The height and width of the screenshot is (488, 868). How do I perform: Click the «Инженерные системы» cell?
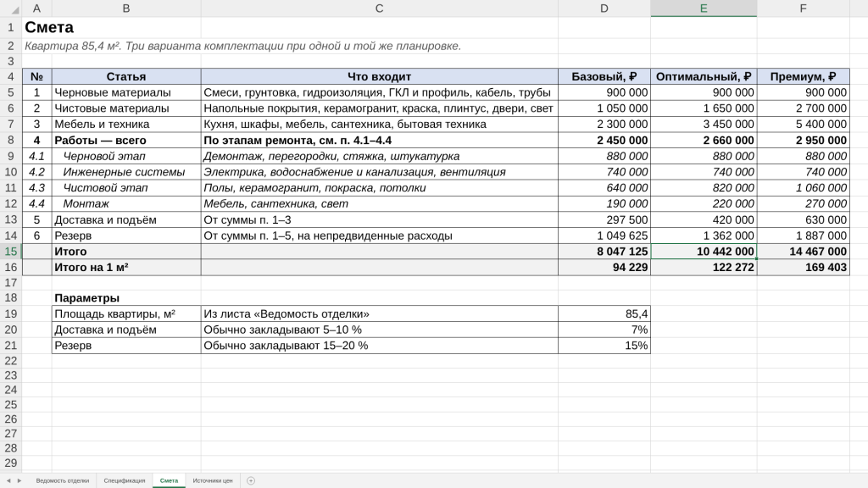click(x=126, y=172)
